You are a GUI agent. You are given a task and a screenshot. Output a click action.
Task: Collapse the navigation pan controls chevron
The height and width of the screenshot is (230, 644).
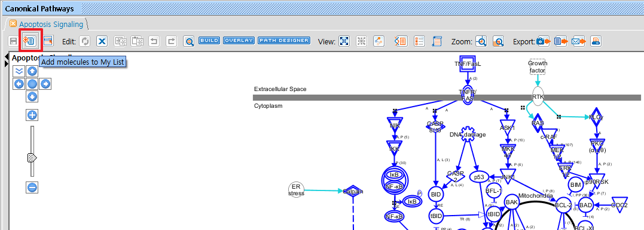click(19, 71)
